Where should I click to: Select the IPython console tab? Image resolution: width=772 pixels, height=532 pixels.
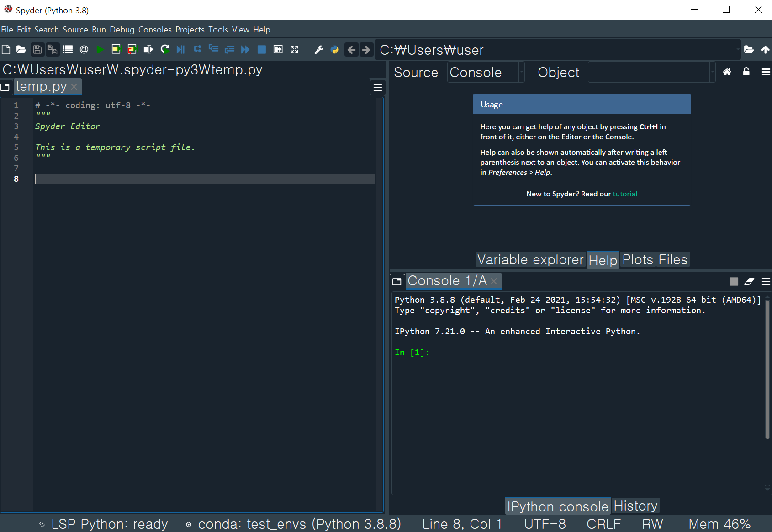click(x=558, y=506)
